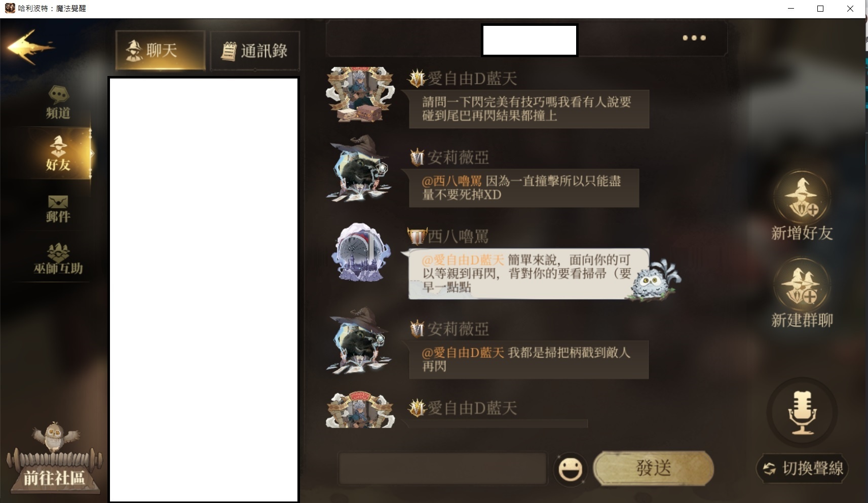Open the three-dot more options menu
This screenshot has height=503, width=868.
[694, 38]
